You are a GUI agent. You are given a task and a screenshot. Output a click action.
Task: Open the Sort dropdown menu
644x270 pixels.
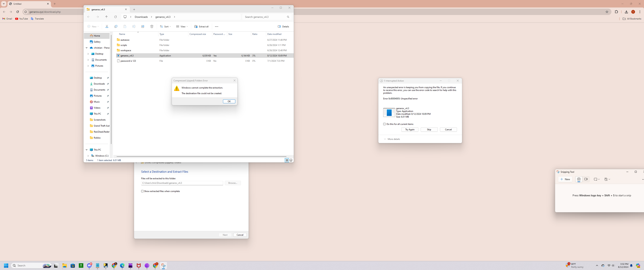(x=165, y=27)
